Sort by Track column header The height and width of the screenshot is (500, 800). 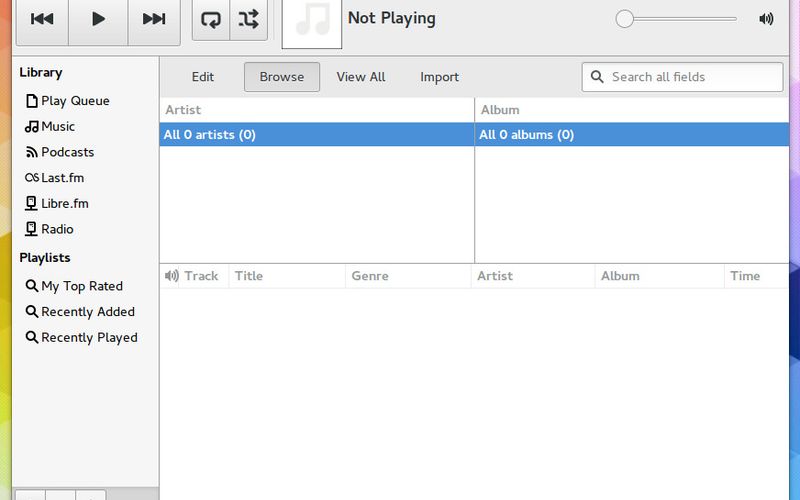(x=204, y=276)
